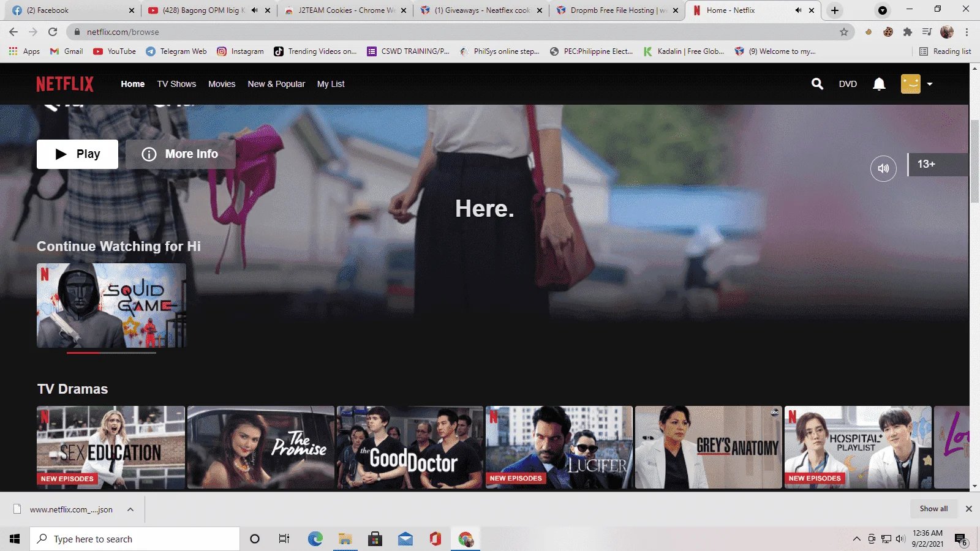
Task: Click the Windows search box
Action: click(135, 539)
